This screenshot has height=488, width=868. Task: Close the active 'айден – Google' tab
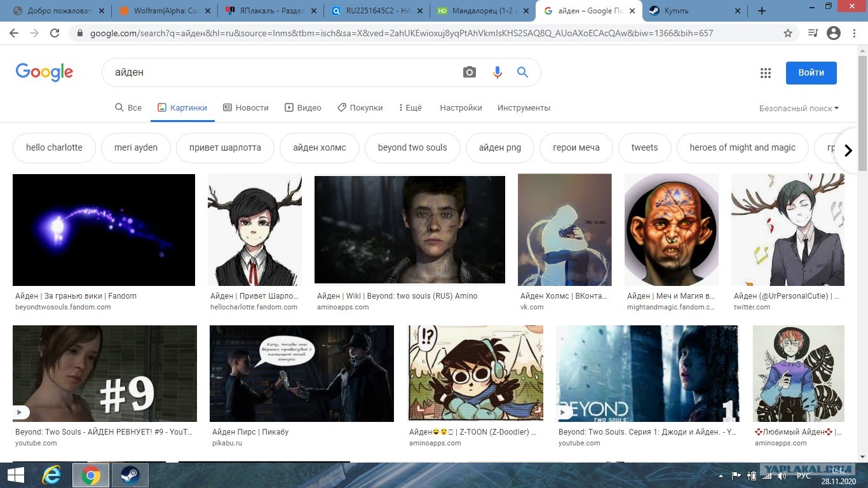(x=632, y=11)
